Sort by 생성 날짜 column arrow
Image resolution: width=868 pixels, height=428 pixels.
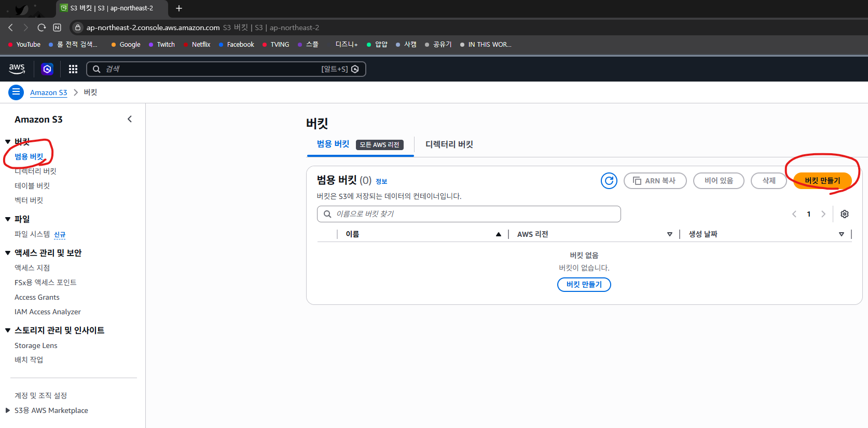tap(842, 234)
